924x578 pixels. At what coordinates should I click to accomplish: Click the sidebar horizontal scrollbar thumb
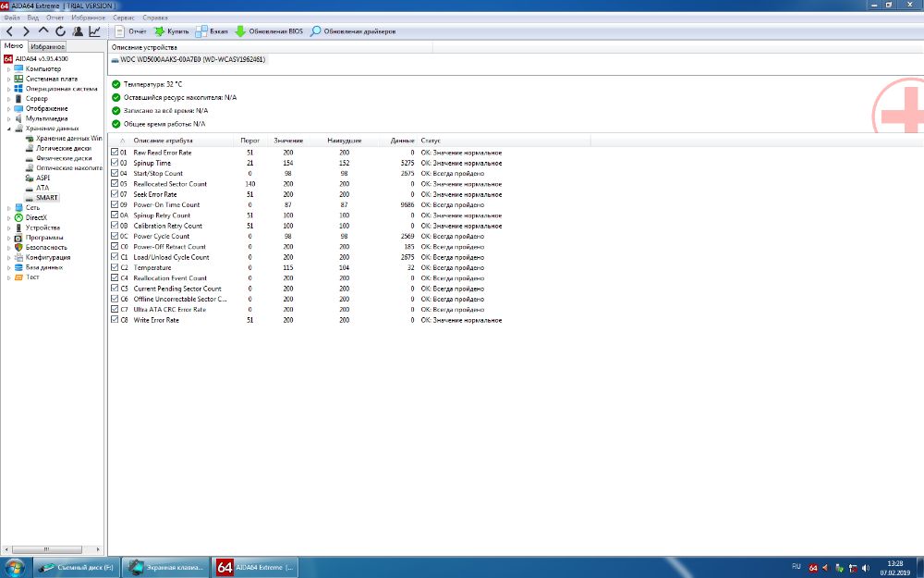(46, 549)
